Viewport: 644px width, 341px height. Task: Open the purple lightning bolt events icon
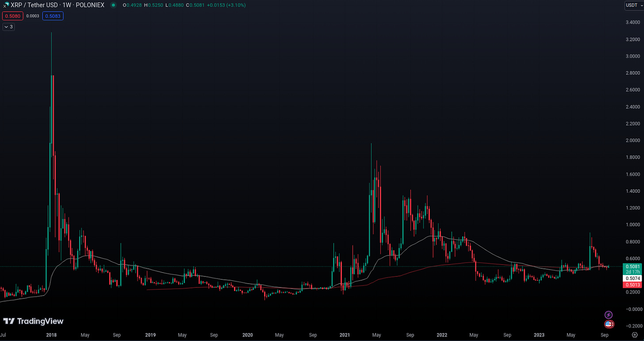click(x=609, y=314)
